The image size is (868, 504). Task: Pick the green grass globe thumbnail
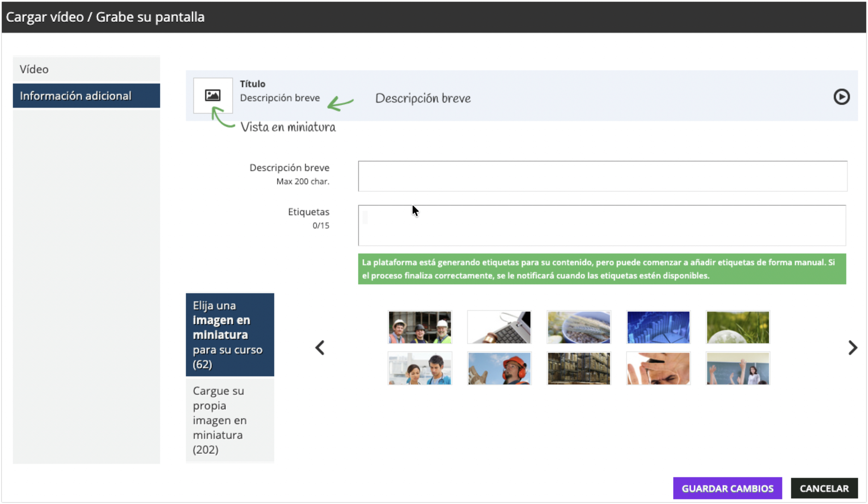(x=738, y=327)
